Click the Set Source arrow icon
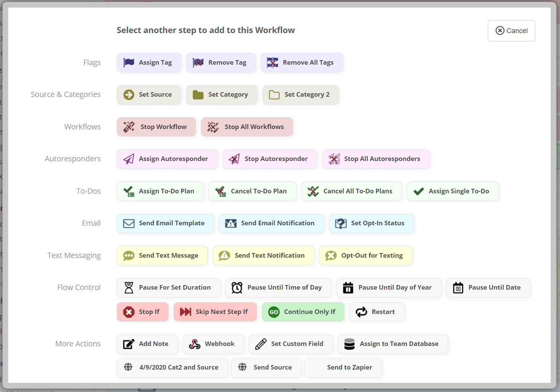 (x=129, y=94)
